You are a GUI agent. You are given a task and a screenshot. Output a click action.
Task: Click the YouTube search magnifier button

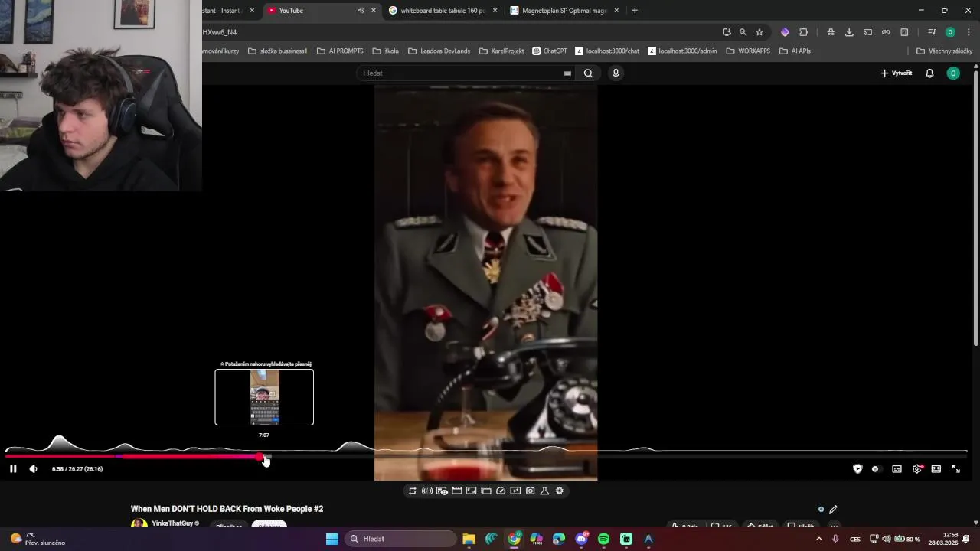point(588,73)
